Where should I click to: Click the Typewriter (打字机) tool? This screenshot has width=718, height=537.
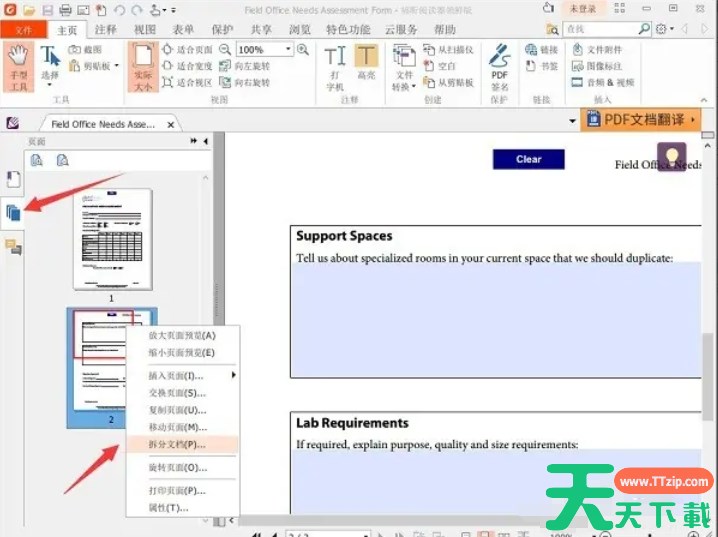335,65
